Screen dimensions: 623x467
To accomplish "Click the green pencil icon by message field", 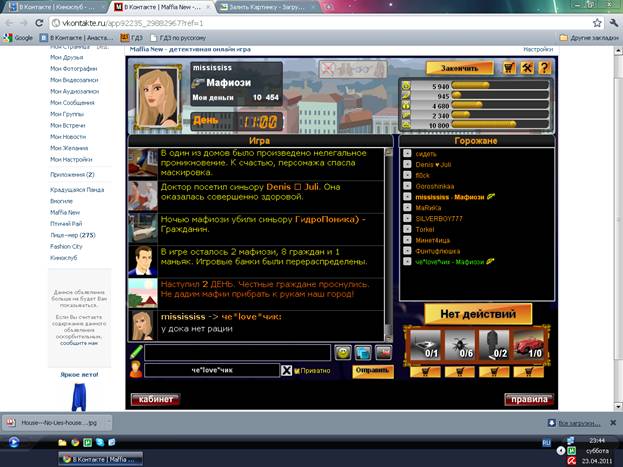I will point(136,352).
